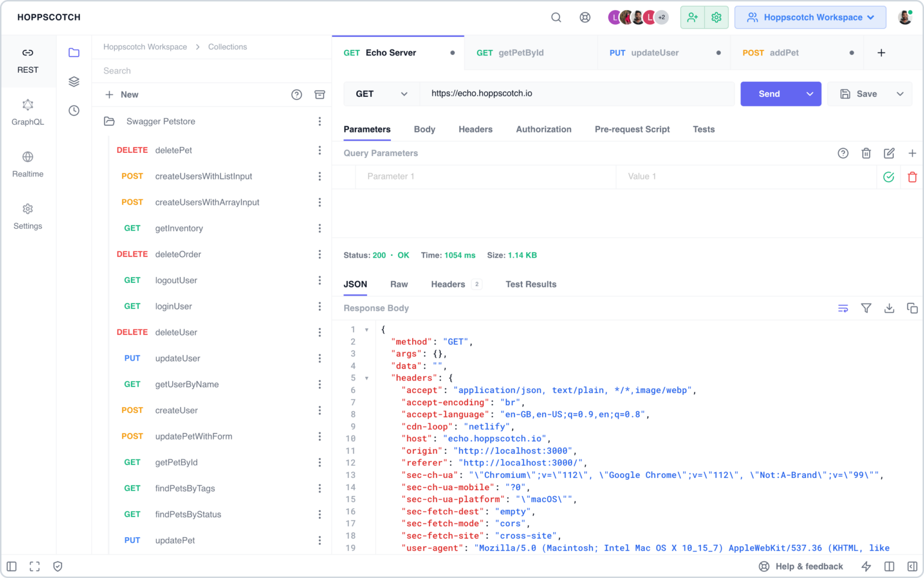Image resolution: width=924 pixels, height=578 pixels.
Task: Open bulk edit mode for query parameters
Action: pyautogui.click(x=889, y=153)
